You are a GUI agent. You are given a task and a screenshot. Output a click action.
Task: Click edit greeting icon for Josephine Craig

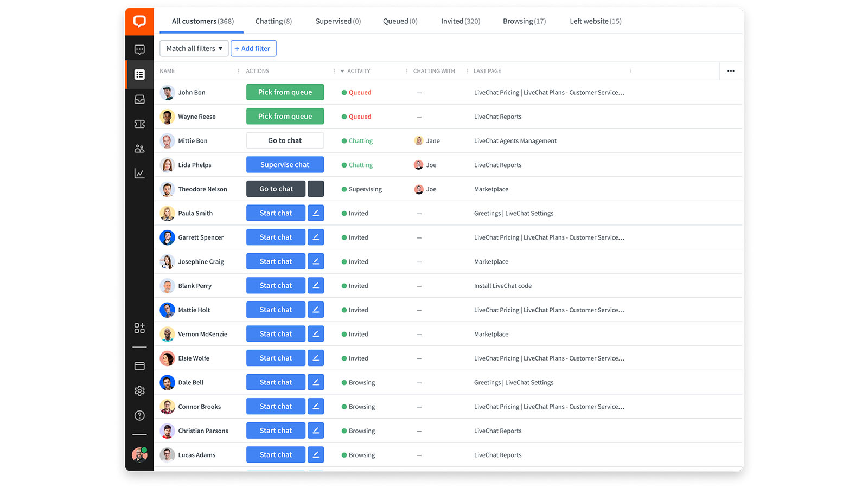coord(316,261)
